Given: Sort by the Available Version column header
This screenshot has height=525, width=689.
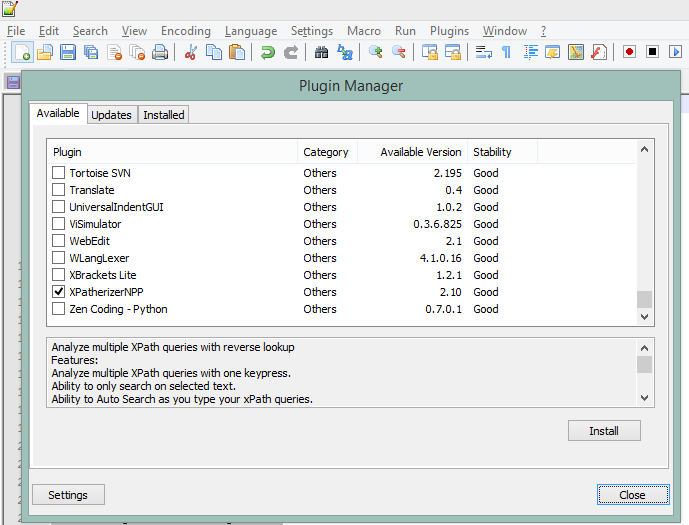Looking at the screenshot, I should click(x=412, y=152).
